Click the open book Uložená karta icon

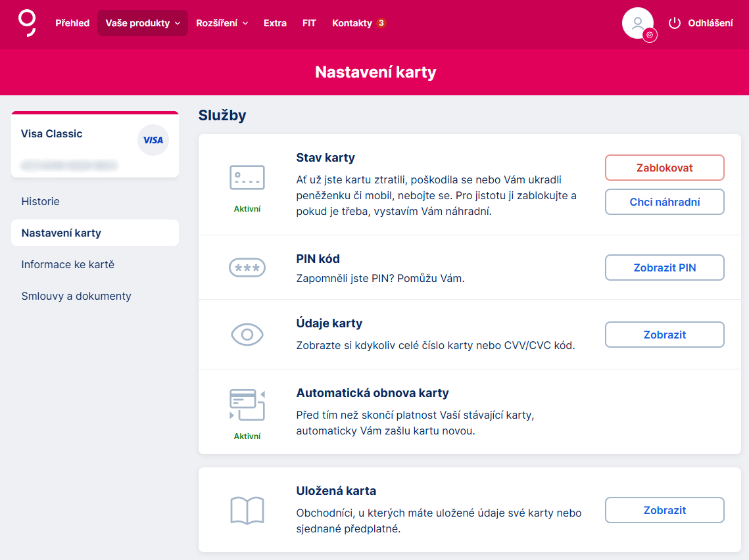[247, 510]
